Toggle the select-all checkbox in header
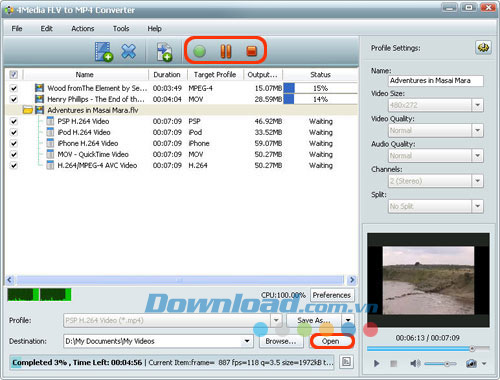 [x=14, y=74]
